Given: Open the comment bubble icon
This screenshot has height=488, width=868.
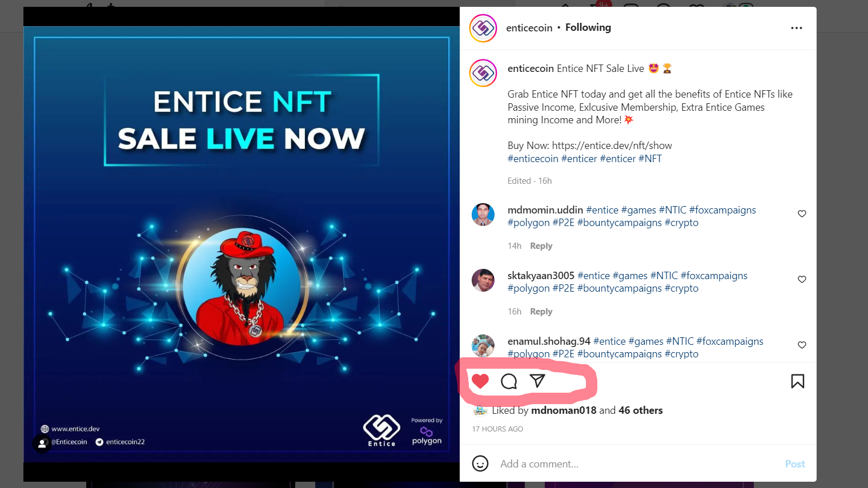Looking at the screenshot, I should click(509, 381).
